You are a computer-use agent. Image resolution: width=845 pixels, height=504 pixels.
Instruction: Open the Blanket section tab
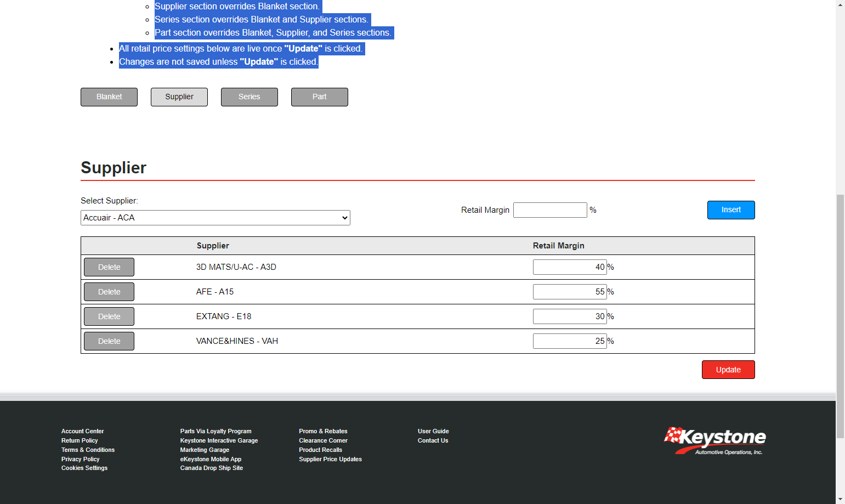pyautogui.click(x=109, y=97)
